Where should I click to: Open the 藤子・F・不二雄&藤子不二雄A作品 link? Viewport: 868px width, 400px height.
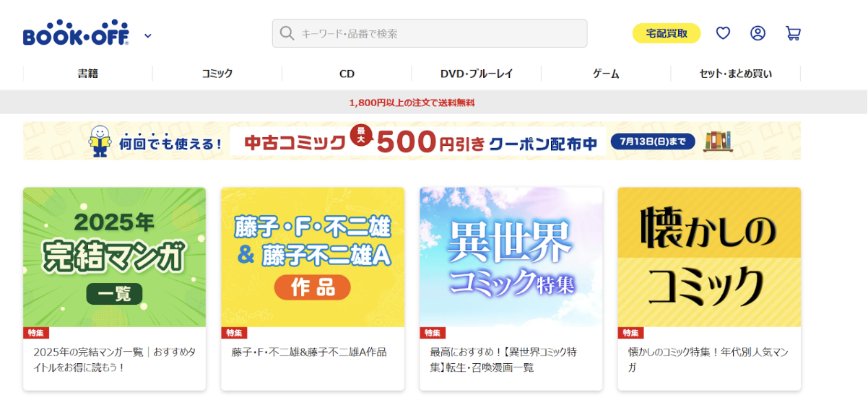pyautogui.click(x=309, y=352)
